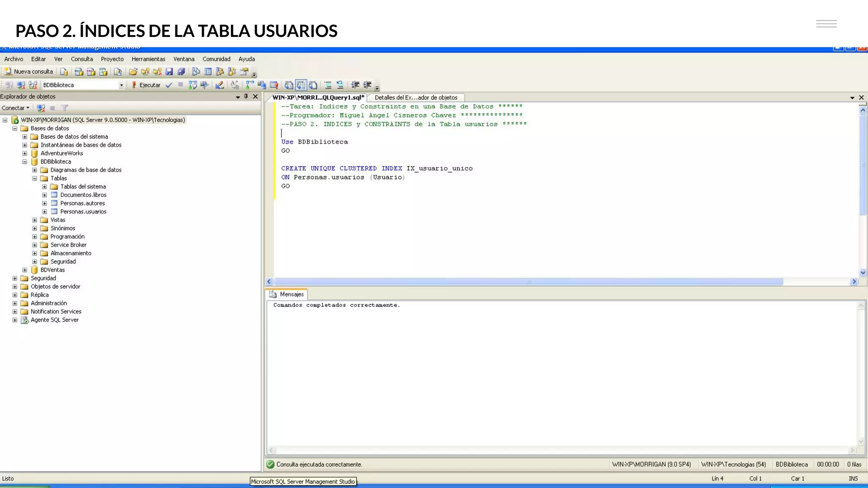
Task: Create a SQL Server Mobile query
Action: coord(117,72)
